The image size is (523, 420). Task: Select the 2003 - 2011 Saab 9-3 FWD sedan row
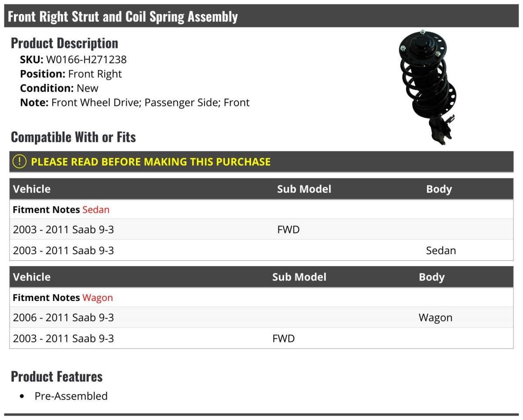pyautogui.click(x=261, y=229)
